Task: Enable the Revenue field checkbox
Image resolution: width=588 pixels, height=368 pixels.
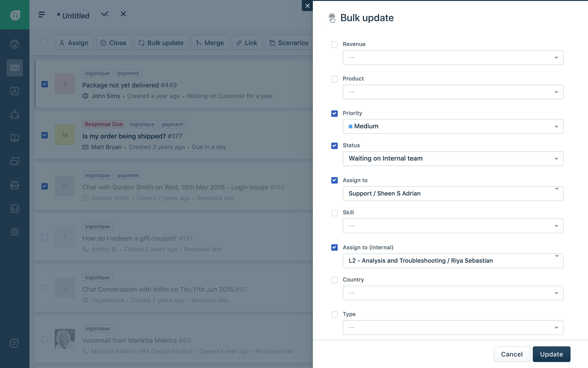Action: click(x=334, y=45)
